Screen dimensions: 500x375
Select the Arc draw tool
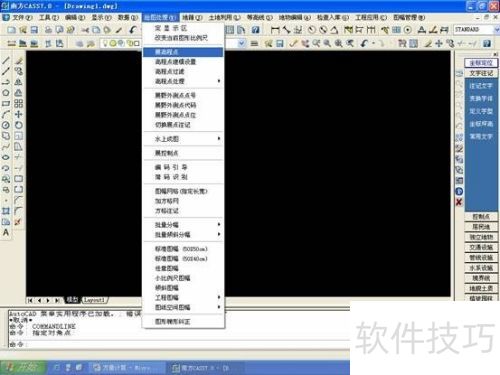[6, 114]
